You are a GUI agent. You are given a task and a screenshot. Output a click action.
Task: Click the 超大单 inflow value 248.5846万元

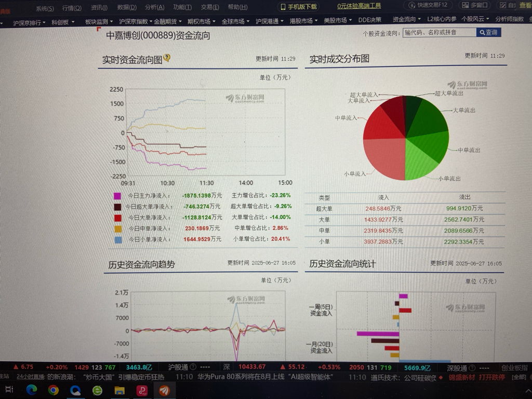tap(383, 208)
